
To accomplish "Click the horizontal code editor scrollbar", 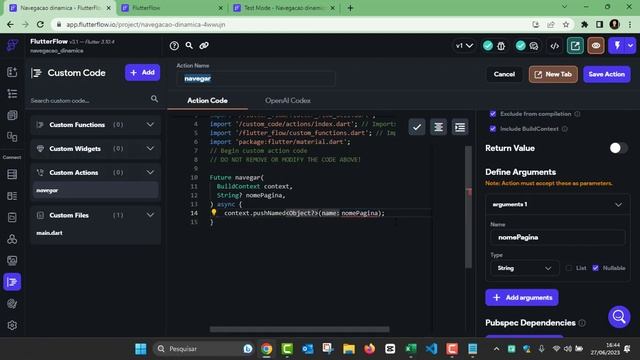I will pyautogui.click(x=300, y=329).
